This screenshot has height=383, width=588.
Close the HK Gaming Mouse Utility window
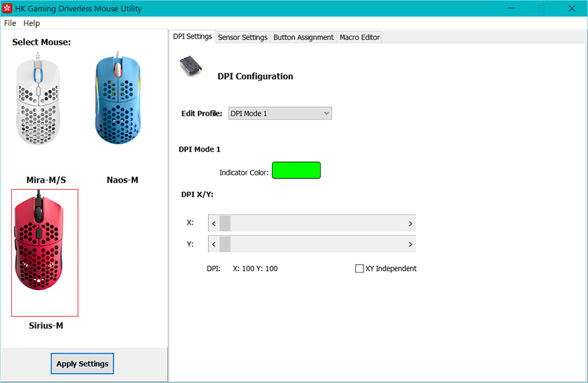[x=571, y=8]
